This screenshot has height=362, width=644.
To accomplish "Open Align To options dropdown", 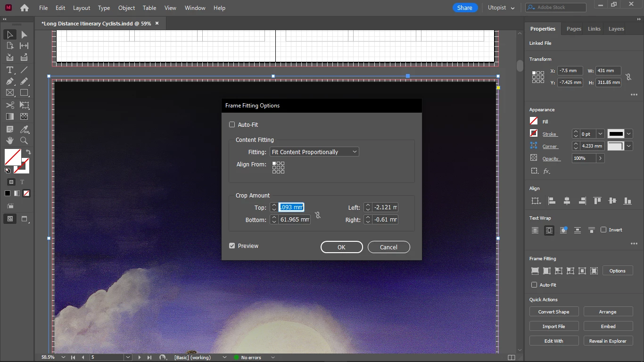I will click(536, 201).
